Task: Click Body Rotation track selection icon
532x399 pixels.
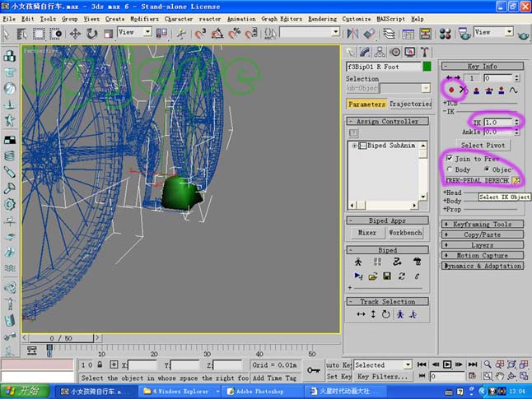Action: pyautogui.click(x=385, y=314)
